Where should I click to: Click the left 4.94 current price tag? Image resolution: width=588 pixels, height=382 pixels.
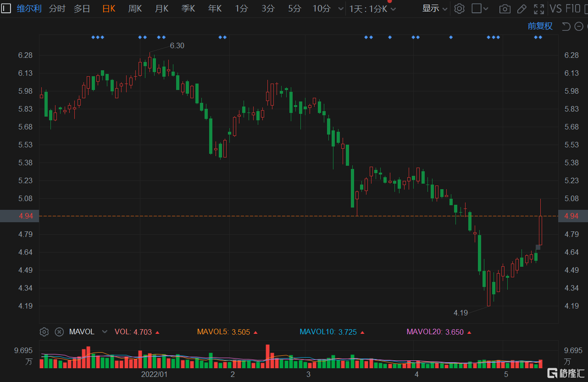click(19, 216)
